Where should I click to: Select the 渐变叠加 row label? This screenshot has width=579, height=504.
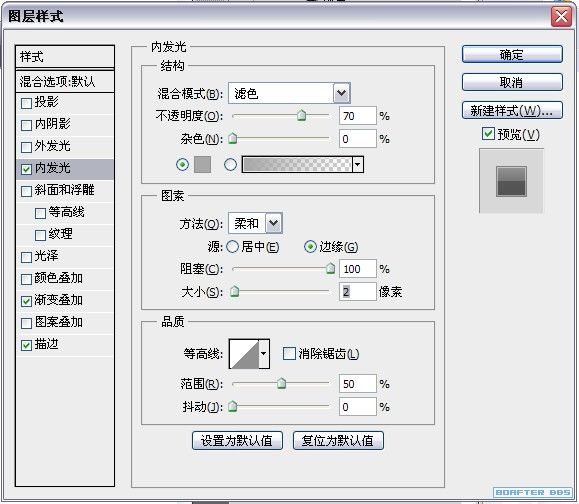coord(58,300)
